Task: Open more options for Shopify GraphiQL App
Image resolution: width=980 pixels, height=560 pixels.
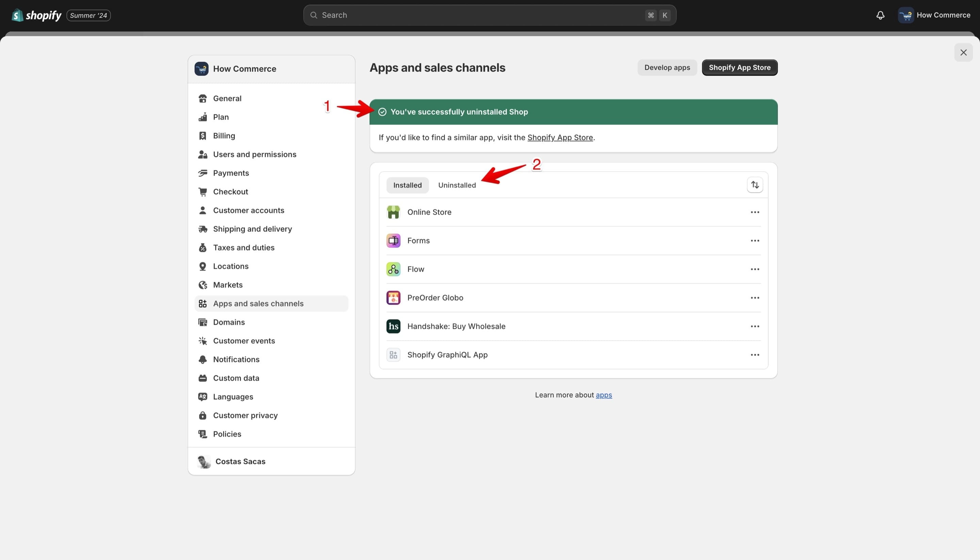Action: point(755,355)
